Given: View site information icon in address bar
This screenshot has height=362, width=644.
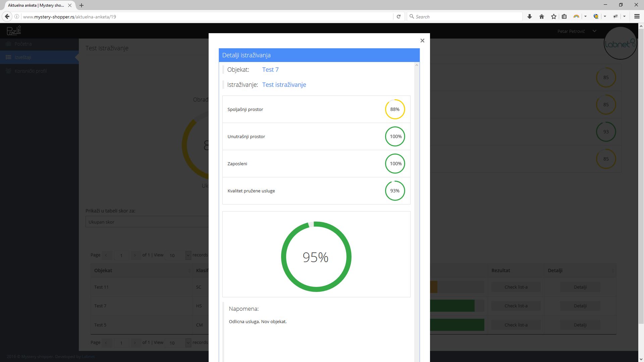Looking at the screenshot, I should [x=17, y=16].
